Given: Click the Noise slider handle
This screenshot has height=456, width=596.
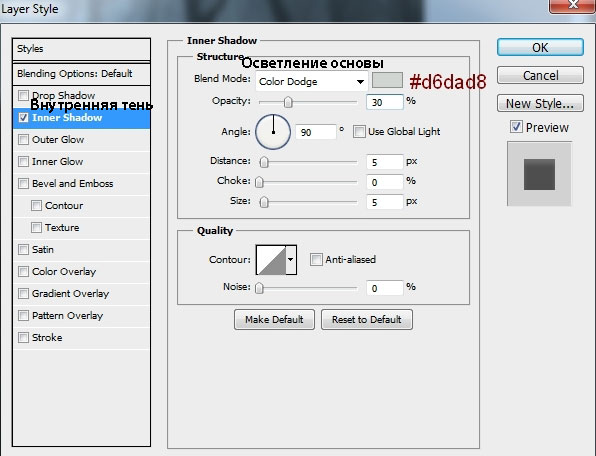Looking at the screenshot, I should [x=259, y=288].
